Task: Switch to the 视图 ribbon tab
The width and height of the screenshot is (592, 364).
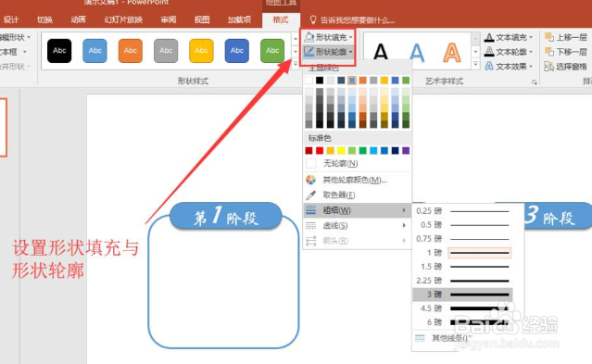Action: [x=202, y=19]
